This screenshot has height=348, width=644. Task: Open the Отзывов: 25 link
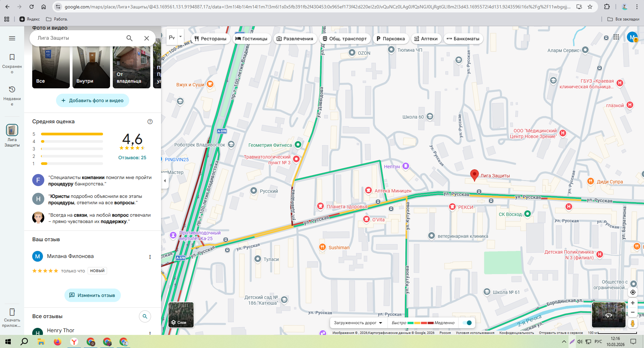[x=132, y=158]
